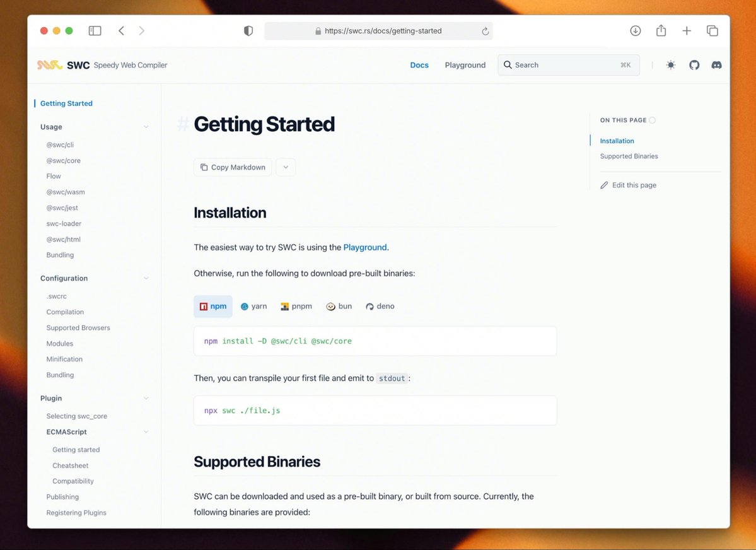Open the Safari share icon
Viewport: 756px width, 550px height.
(x=661, y=30)
